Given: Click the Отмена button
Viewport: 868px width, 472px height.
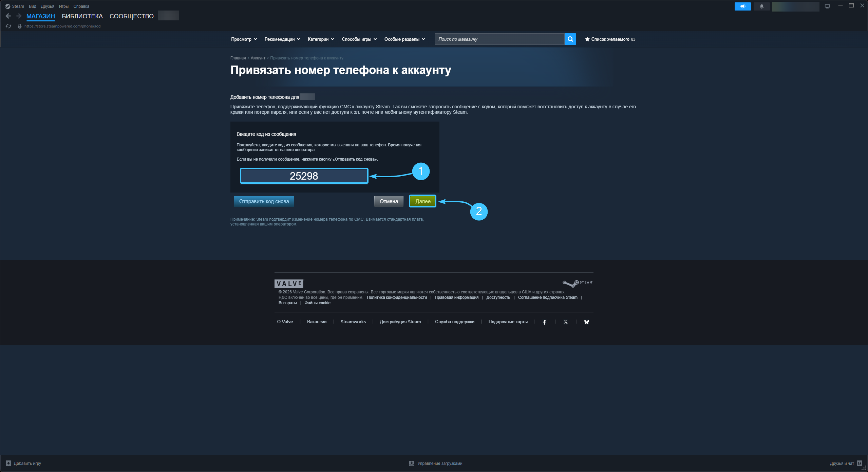Looking at the screenshot, I should (x=389, y=201).
